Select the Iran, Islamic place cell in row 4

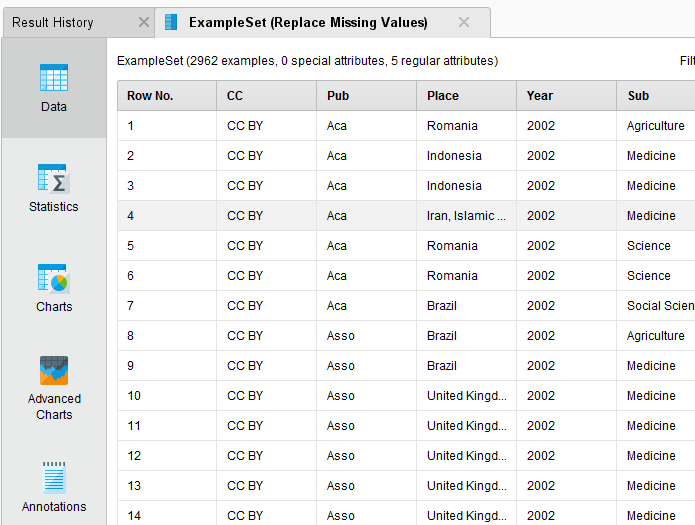click(x=466, y=216)
